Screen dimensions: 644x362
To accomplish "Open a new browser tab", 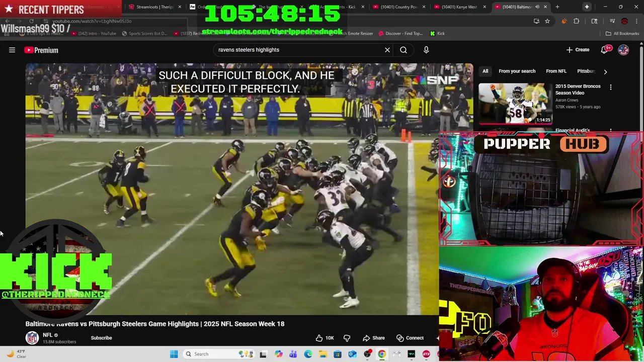I will pyautogui.click(x=557, y=7).
